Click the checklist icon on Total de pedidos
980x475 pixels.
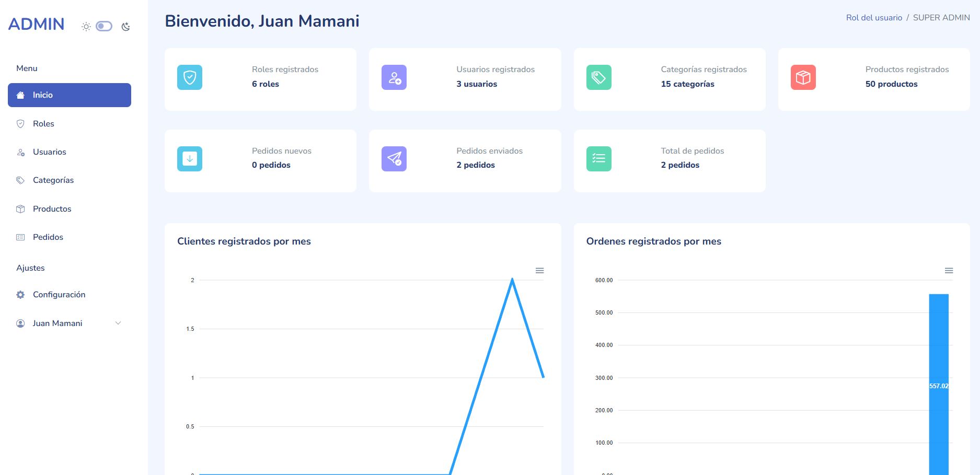tap(598, 159)
